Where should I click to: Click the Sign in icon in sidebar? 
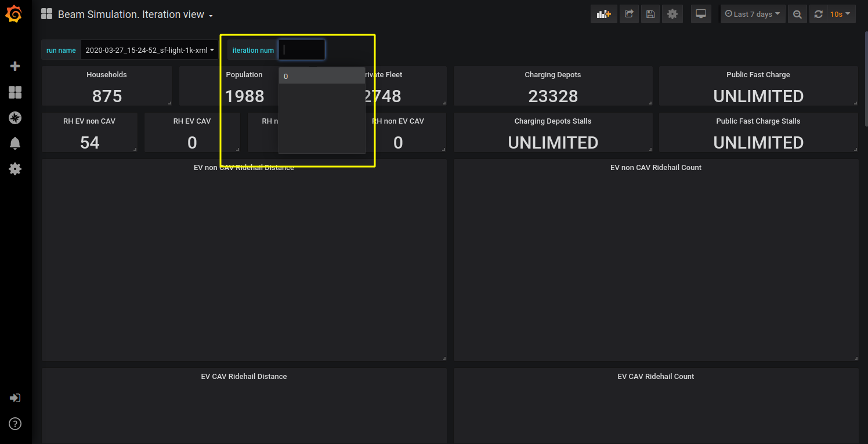[15, 398]
